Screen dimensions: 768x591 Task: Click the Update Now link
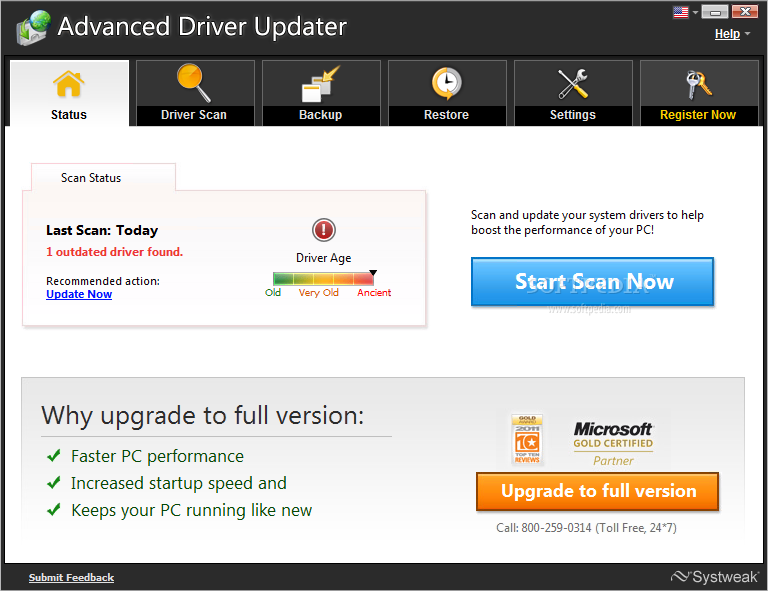[79, 294]
